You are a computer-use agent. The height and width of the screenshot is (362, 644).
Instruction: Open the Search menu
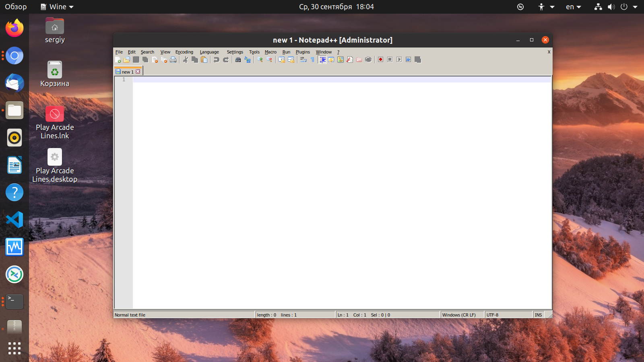[x=147, y=52]
